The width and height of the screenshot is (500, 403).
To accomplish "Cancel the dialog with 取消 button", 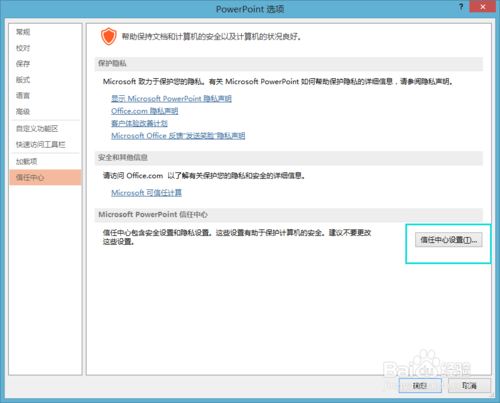I will [469, 385].
